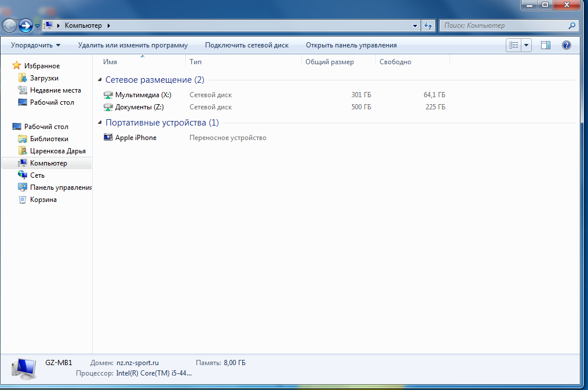Click the refresh button beside the address bar

pos(429,25)
